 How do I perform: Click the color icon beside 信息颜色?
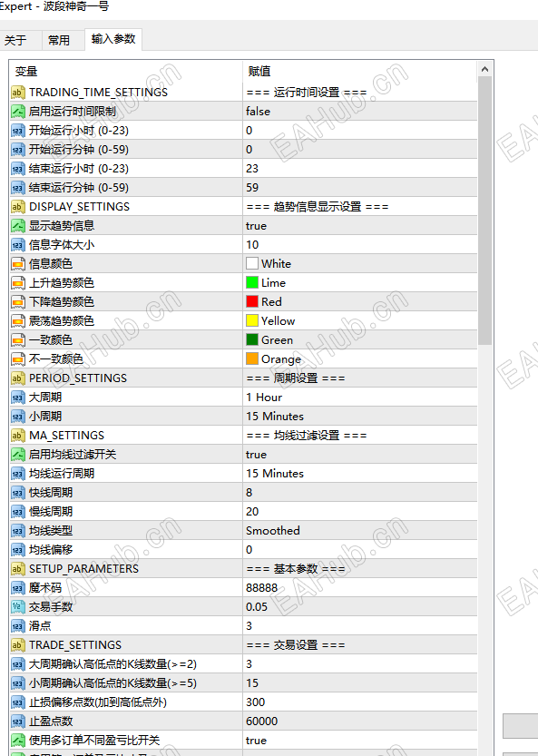pos(18,264)
